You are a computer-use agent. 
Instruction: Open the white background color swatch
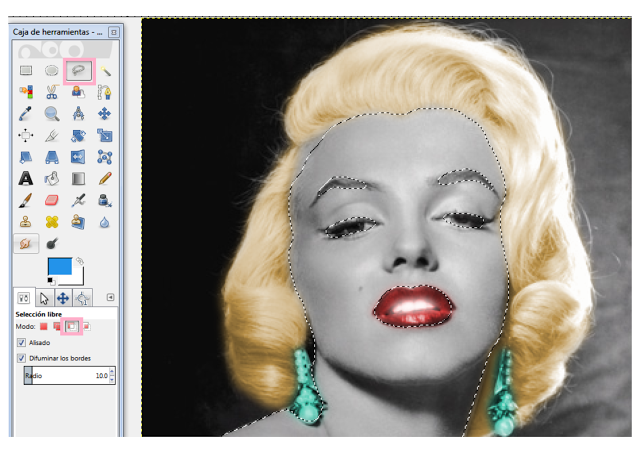pyautogui.click(x=78, y=278)
